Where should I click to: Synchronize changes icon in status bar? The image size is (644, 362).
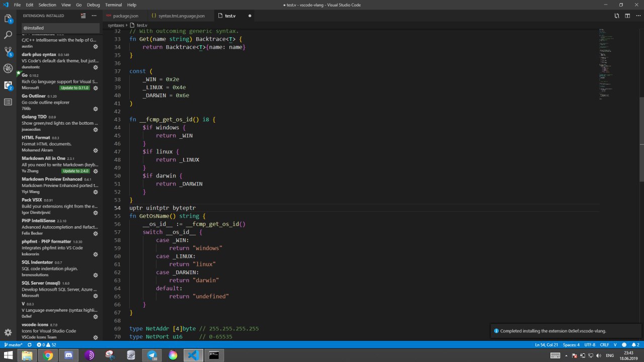30,345
